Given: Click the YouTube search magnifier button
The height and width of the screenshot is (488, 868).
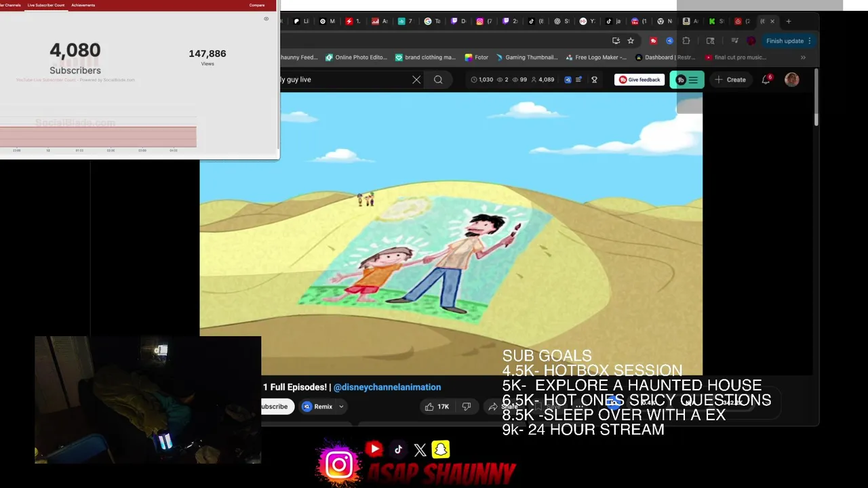Looking at the screenshot, I should [438, 79].
